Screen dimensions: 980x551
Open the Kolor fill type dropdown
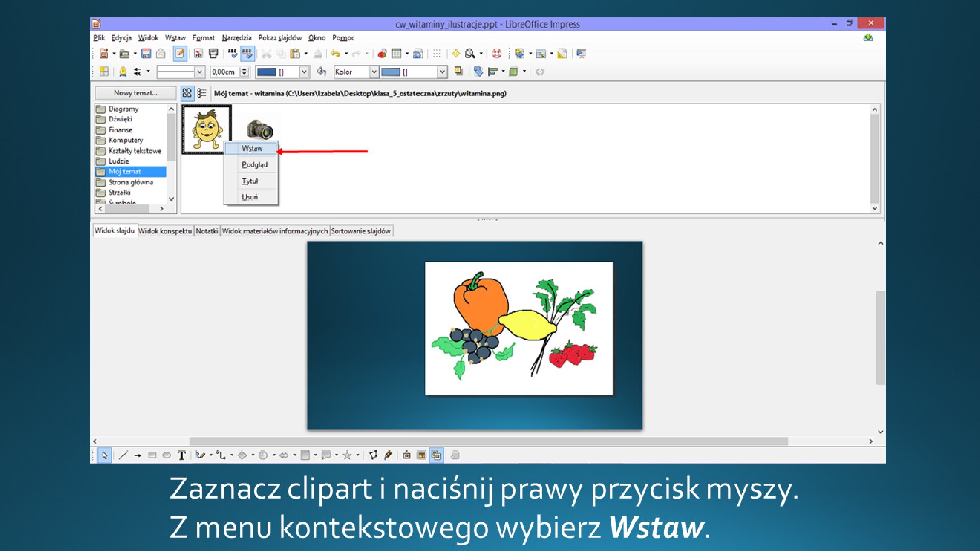tap(374, 72)
